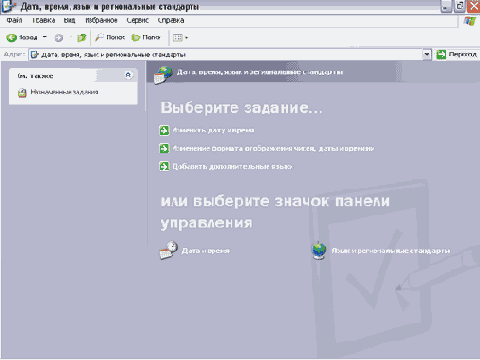Click the green arrow beside change date task
Image resolution: width=480 pixels, height=360 pixels.
(164, 130)
